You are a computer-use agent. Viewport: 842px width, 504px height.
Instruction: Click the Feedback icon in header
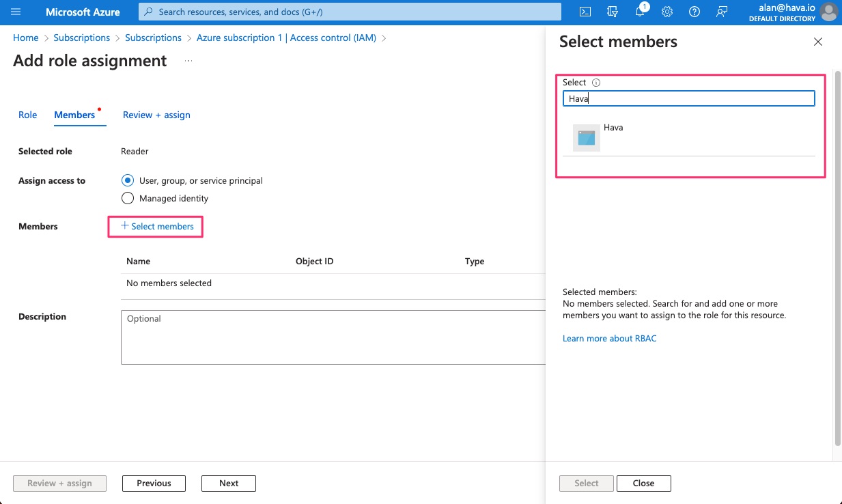click(x=722, y=12)
